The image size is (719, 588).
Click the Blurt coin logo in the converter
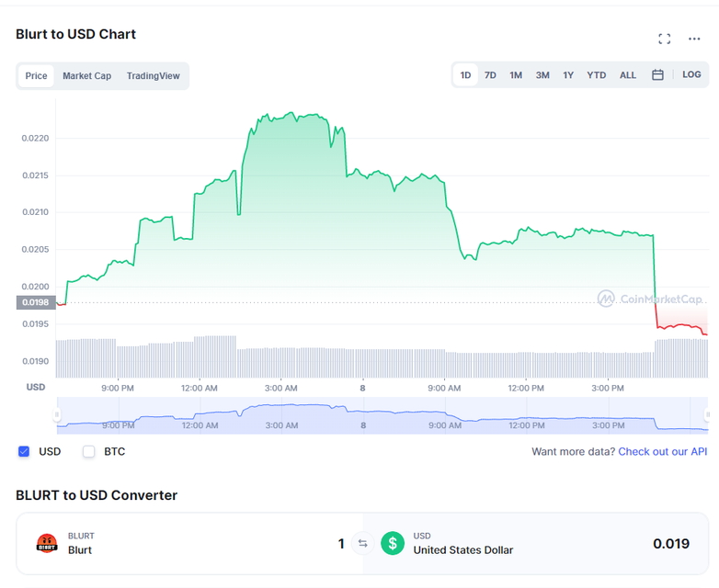pos(47,544)
